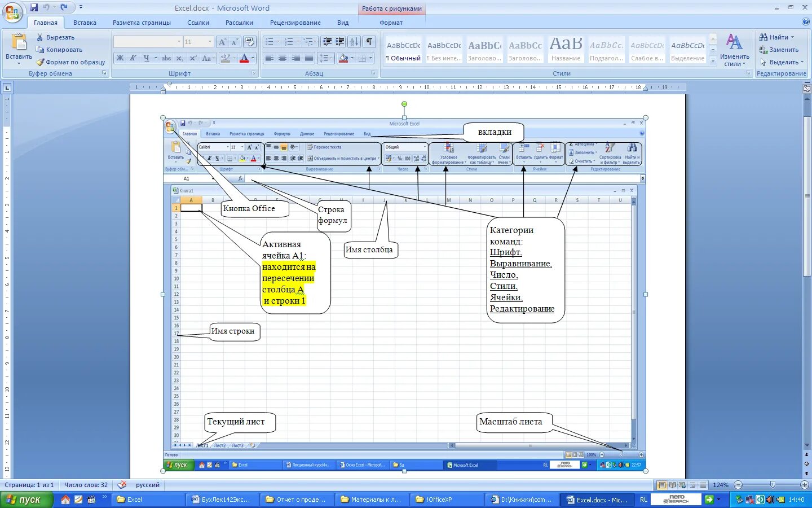Click the Число слов: 32 status item
The height and width of the screenshot is (508, 812).
click(x=86, y=485)
